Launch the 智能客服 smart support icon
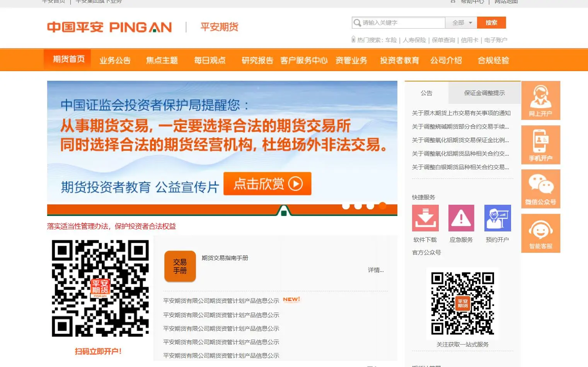This screenshot has width=588, height=367. [540, 233]
